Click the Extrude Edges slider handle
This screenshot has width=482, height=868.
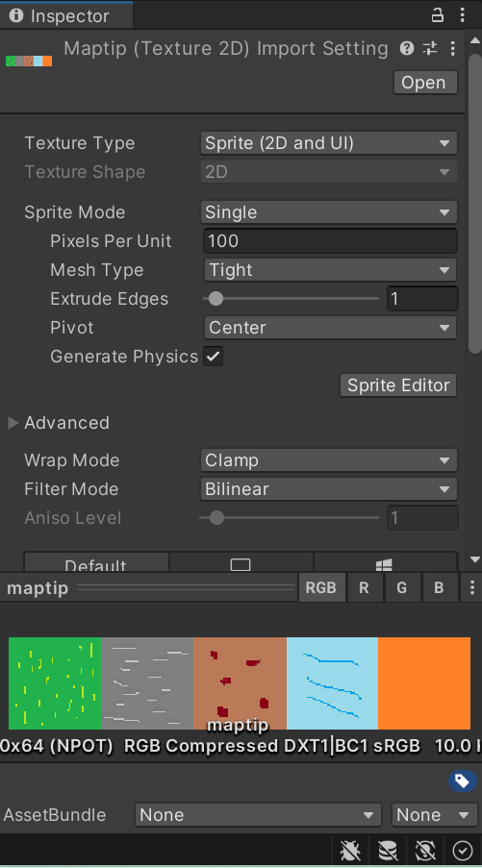216,299
